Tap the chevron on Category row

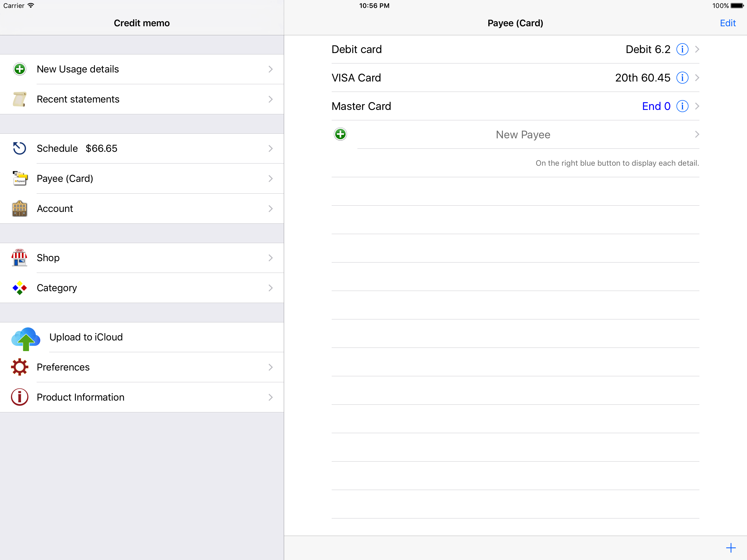coord(270,288)
